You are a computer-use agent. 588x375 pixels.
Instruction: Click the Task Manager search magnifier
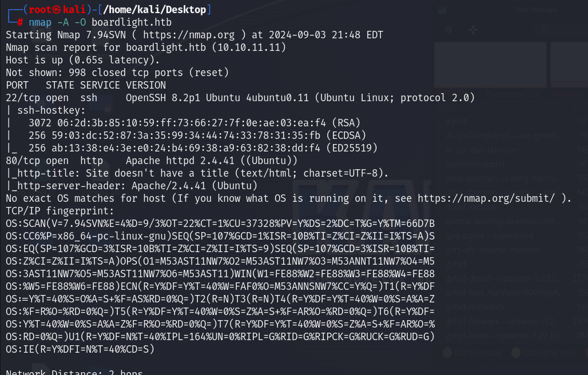(x=545, y=30)
